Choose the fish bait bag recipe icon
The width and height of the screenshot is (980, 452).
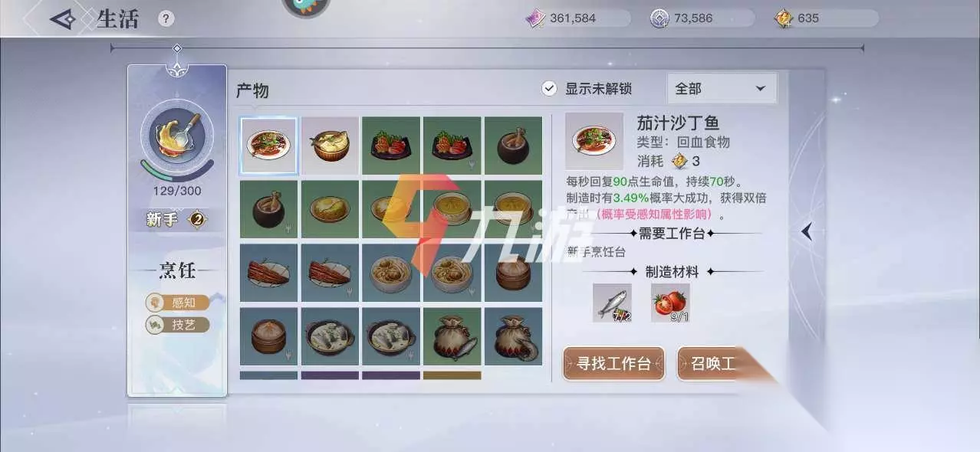coord(452,336)
